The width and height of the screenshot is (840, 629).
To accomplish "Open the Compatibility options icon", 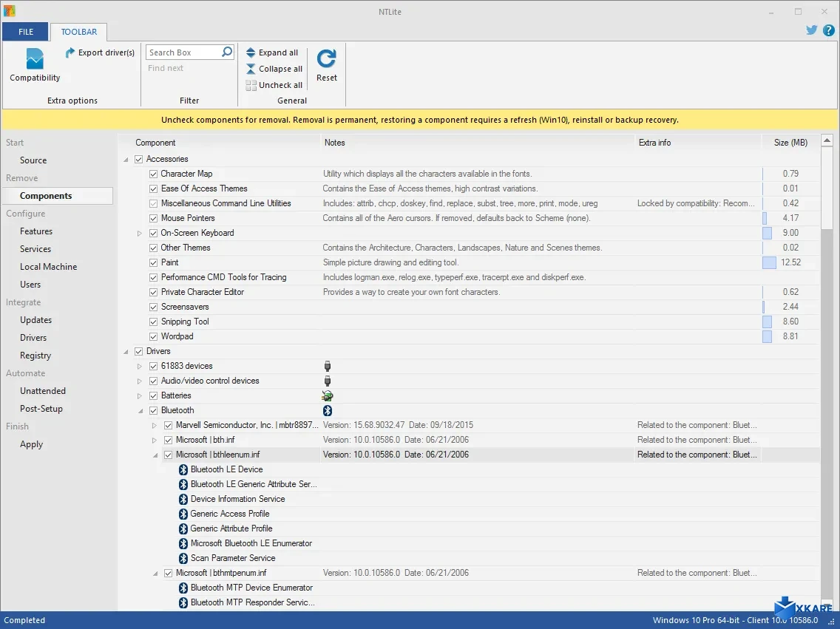I will point(35,58).
